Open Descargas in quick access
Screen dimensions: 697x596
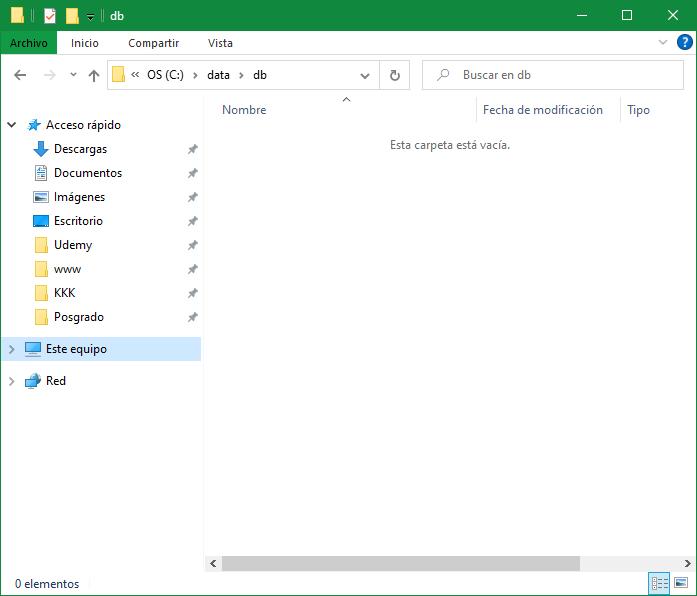80,149
